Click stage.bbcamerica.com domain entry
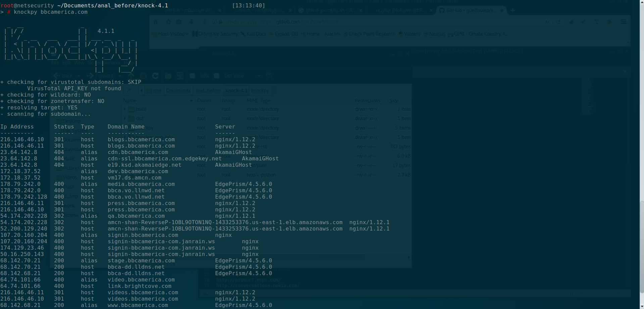Viewport: 644px width, 309px height. point(141,261)
